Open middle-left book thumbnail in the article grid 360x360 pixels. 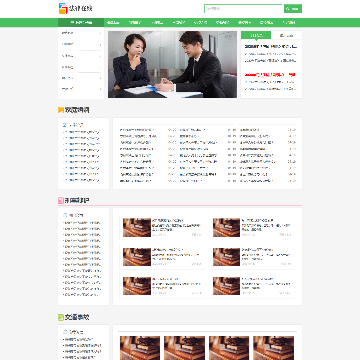(137, 257)
